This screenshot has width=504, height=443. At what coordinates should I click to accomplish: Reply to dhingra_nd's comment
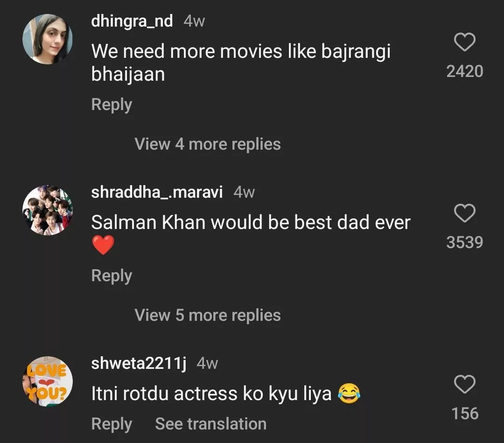[112, 104]
